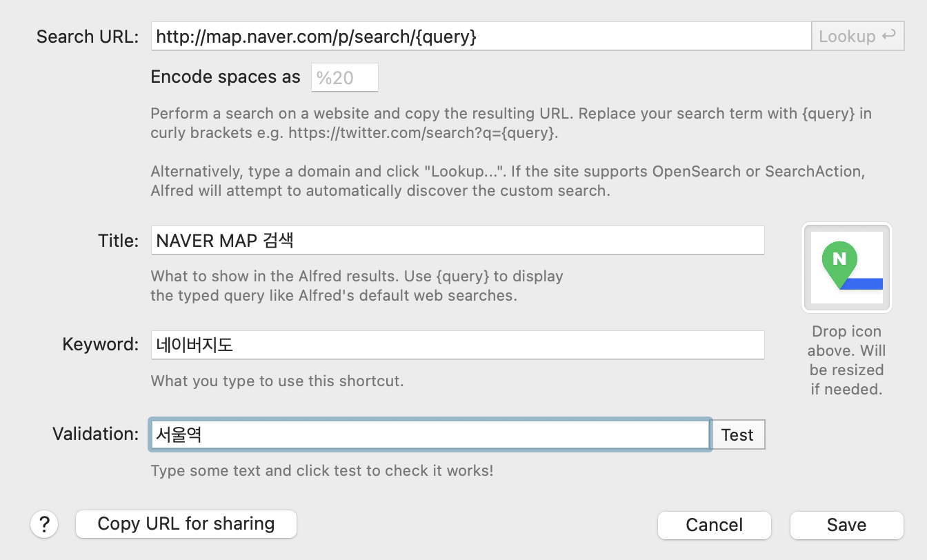Screen dimensions: 927x560
Task: Click the "Keyword:" label
Action: point(101,344)
